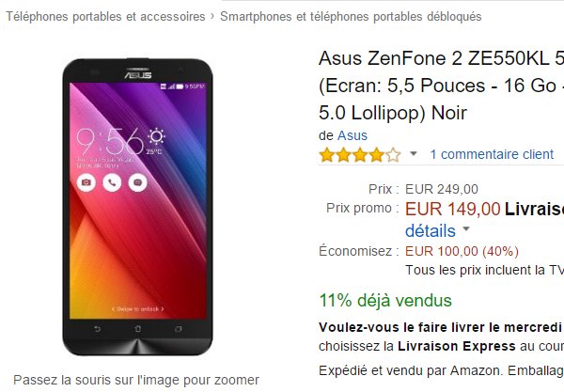Click the Asus ZenFone 2 product image
The height and width of the screenshot is (392, 564).
point(138,207)
